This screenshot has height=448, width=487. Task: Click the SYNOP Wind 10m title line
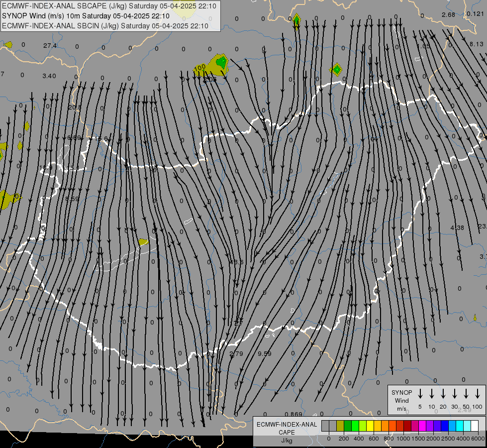point(86,16)
